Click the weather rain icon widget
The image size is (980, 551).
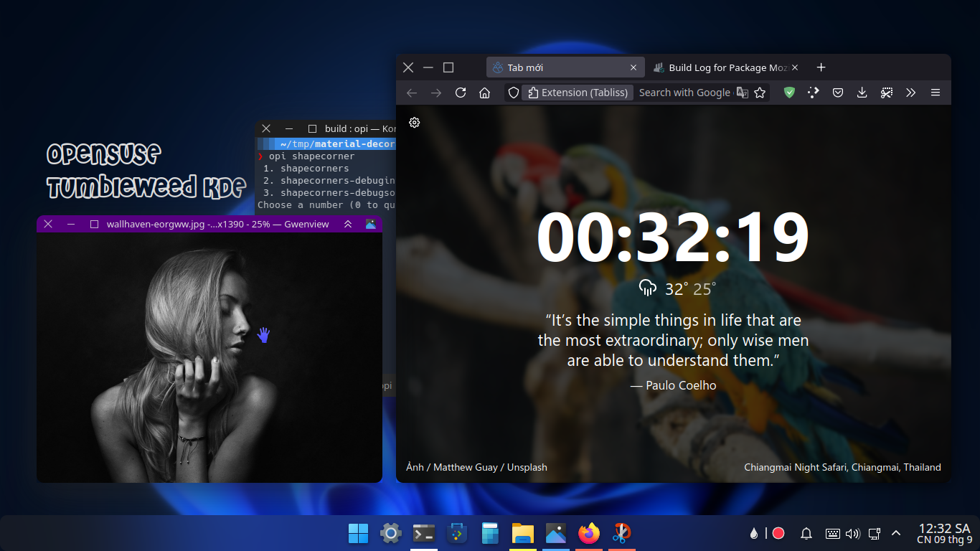[648, 288]
